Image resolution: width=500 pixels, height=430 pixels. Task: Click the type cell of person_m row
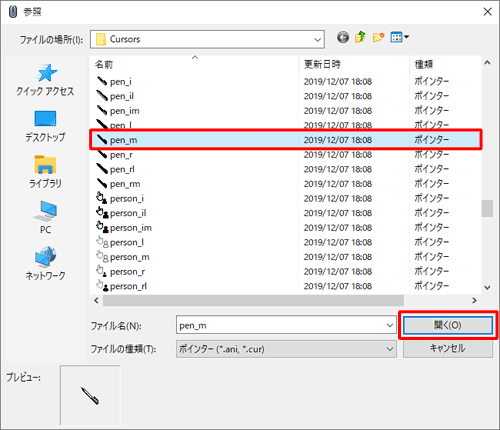pyautogui.click(x=432, y=257)
